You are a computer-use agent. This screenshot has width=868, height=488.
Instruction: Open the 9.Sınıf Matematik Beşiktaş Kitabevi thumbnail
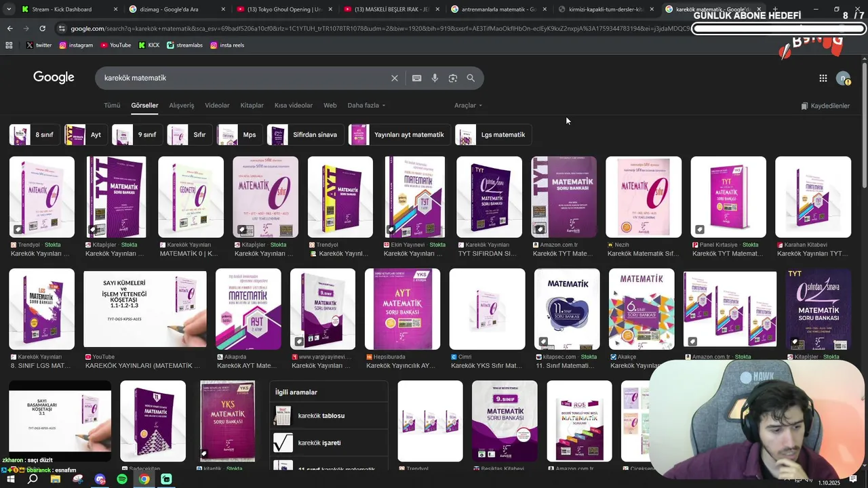(x=505, y=421)
